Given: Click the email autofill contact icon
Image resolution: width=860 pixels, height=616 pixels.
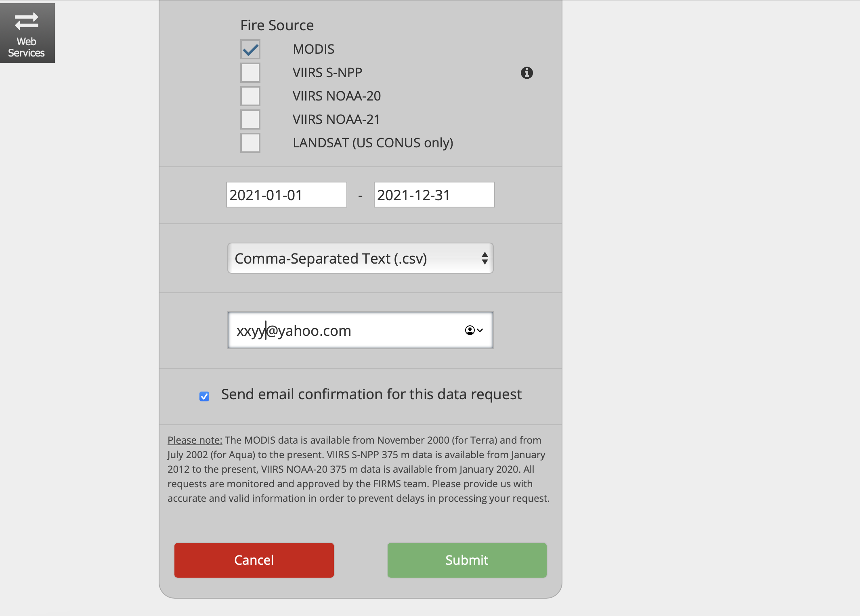Looking at the screenshot, I should [x=473, y=330].
